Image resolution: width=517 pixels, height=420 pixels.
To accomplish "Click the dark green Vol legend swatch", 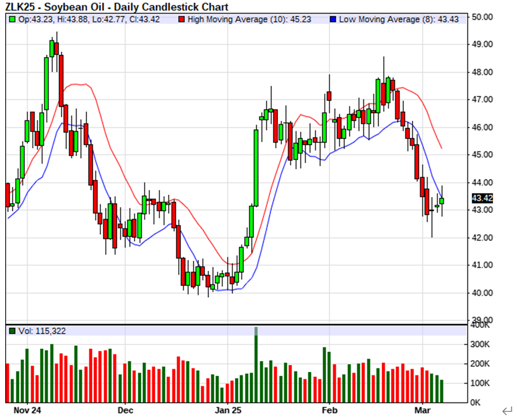I will click(x=12, y=330).
